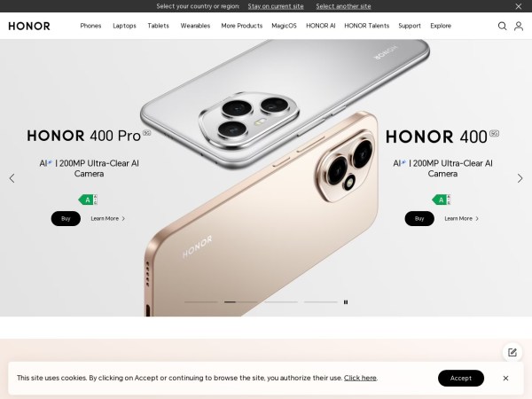Click the HONOR logo
Image resolution: width=532 pixels, height=399 pixels.
click(x=29, y=26)
